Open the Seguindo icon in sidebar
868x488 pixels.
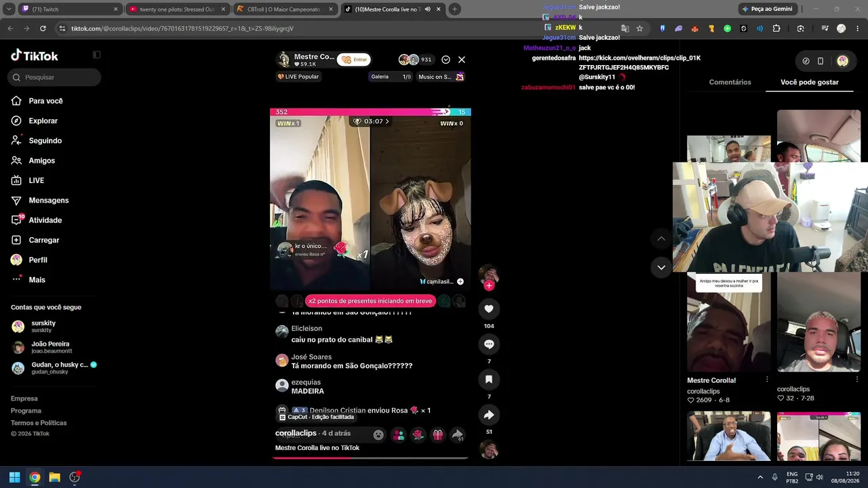pos(16,140)
